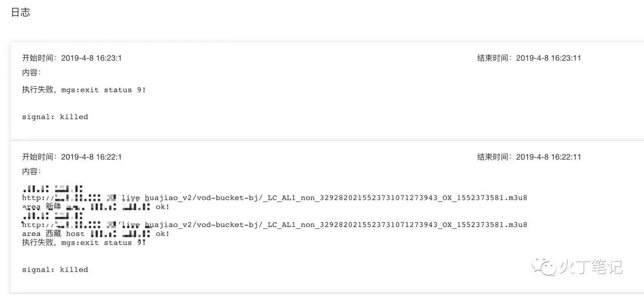This screenshot has width=644, height=295.
Task: Click the 'area 新疆' result line
Action: click(x=95, y=207)
